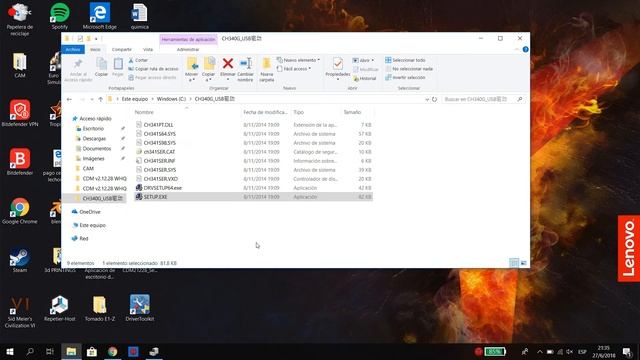The image size is (640, 360).
Task: Select file CH341SER.VXD
Action: [x=161, y=179]
